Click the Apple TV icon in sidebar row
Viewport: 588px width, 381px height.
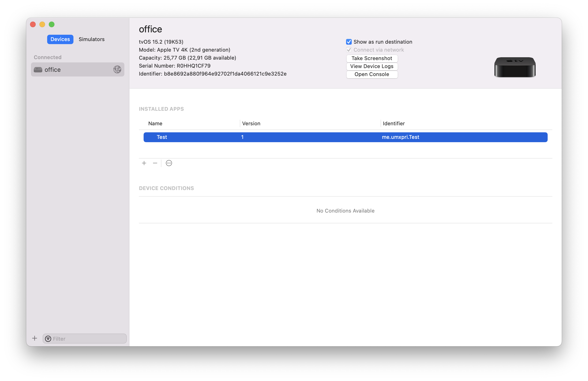[38, 70]
